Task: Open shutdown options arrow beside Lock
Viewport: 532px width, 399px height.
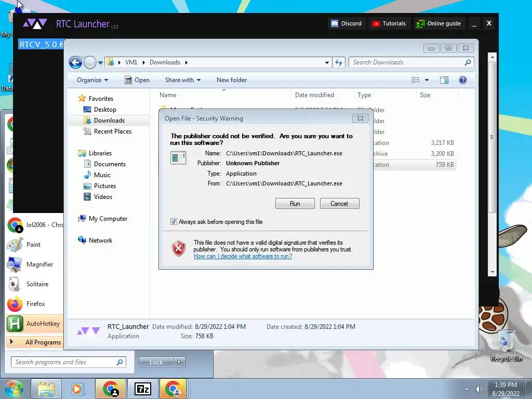Action: [179, 362]
